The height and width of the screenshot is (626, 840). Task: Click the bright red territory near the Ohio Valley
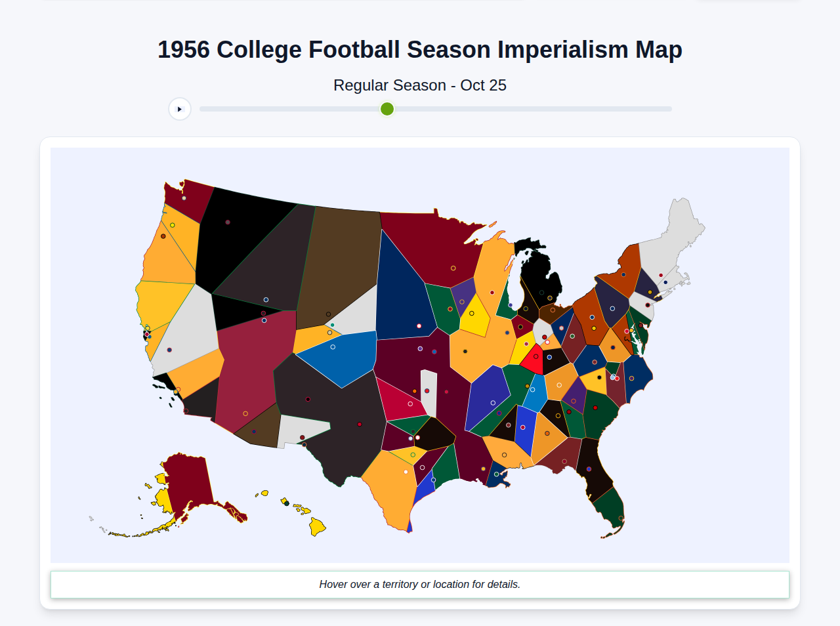[x=537, y=360]
